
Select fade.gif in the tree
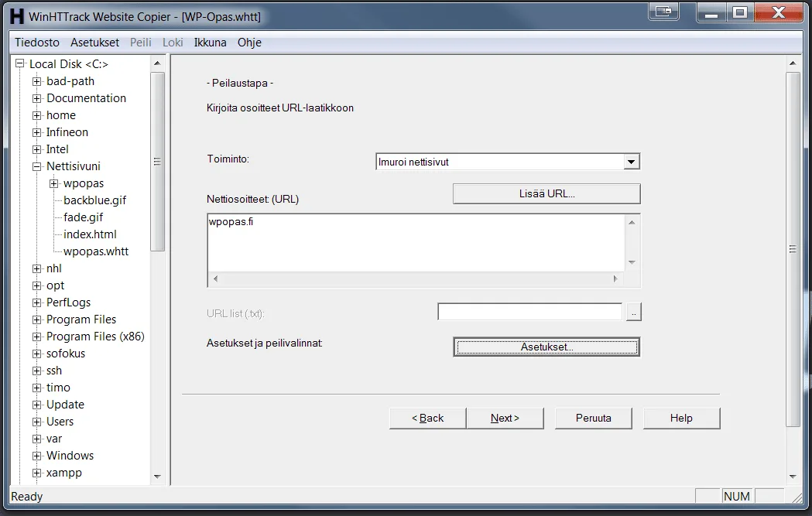pos(83,217)
